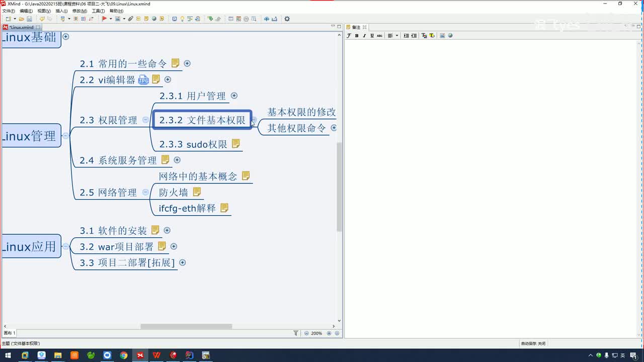Open font chooser in notes toolbar
Viewport: 644px width, 362px height.
349,36
